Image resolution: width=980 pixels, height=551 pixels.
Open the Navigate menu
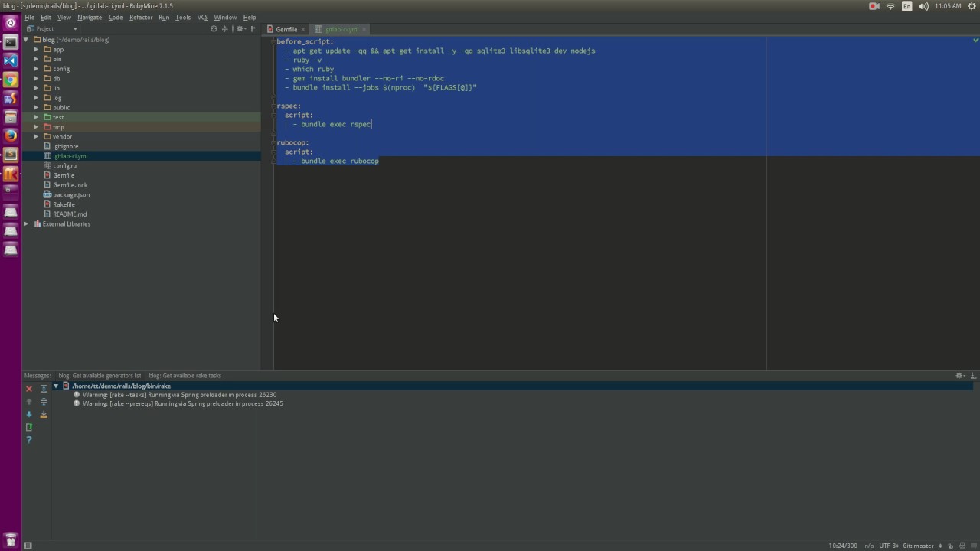pos(90,17)
